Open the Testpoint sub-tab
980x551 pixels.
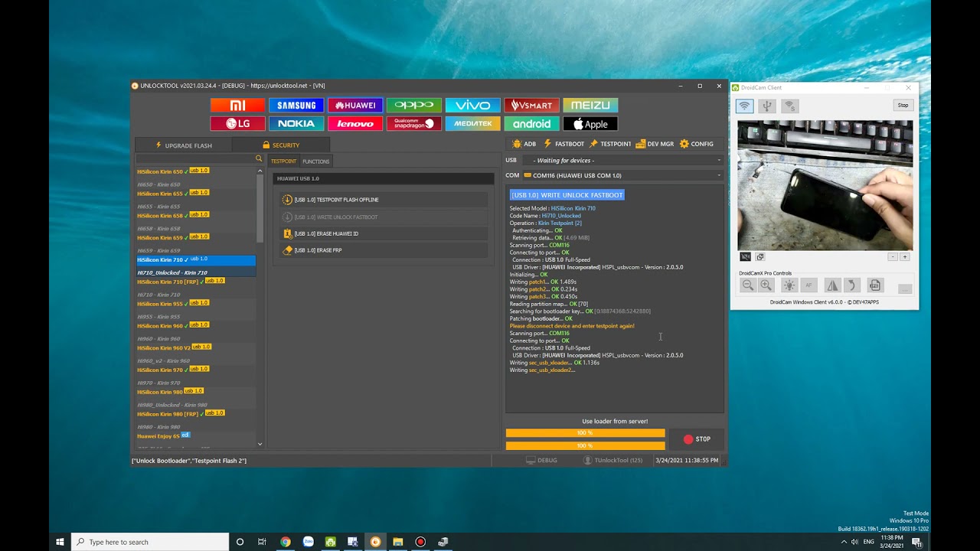point(283,161)
